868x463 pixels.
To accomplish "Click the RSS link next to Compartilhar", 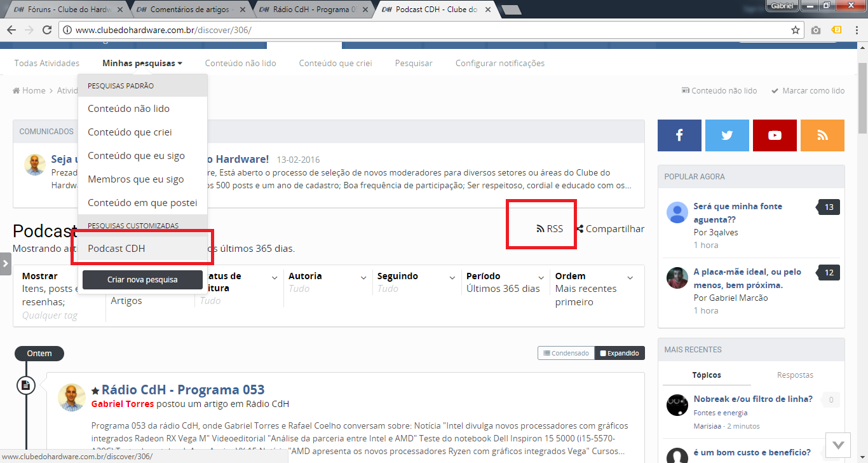I will [550, 229].
